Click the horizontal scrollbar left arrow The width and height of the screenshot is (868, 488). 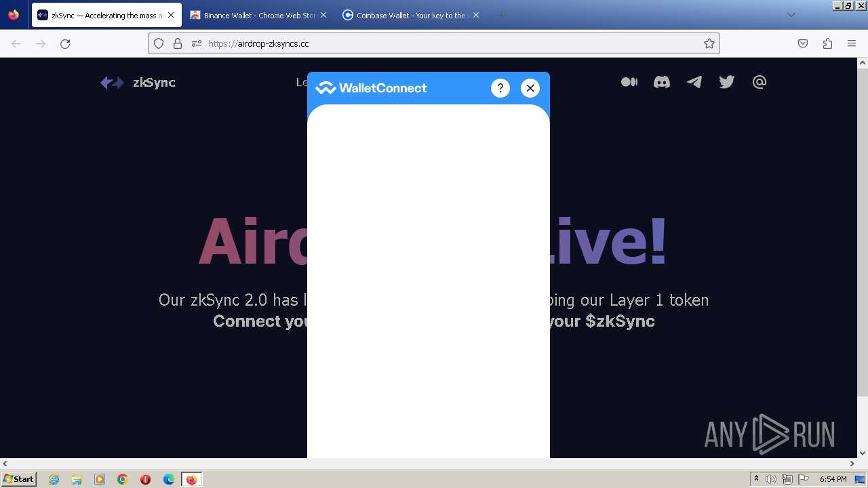coord(5,464)
